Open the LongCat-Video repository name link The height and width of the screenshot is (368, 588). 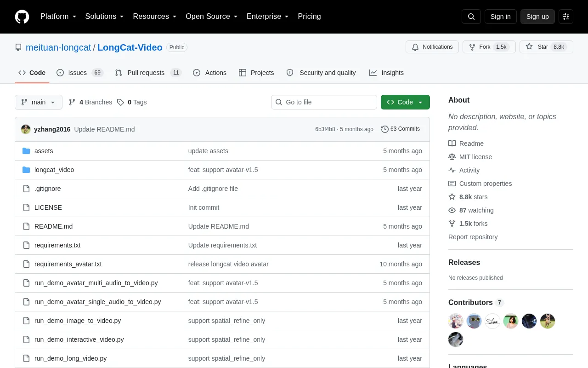pyautogui.click(x=130, y=47)
